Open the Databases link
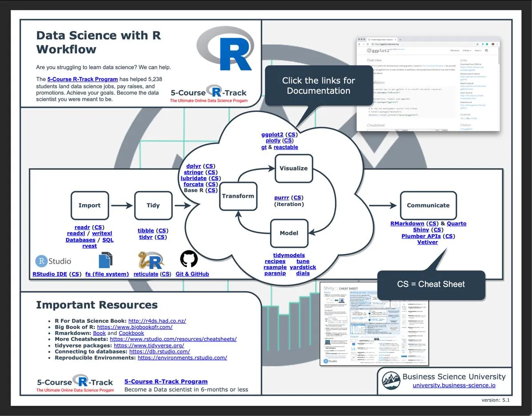 coord(80,240)
